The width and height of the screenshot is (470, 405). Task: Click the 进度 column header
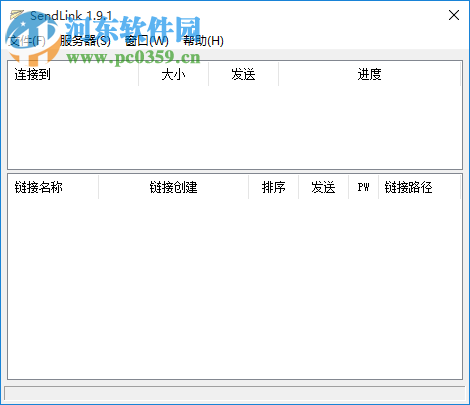point(370,74)
